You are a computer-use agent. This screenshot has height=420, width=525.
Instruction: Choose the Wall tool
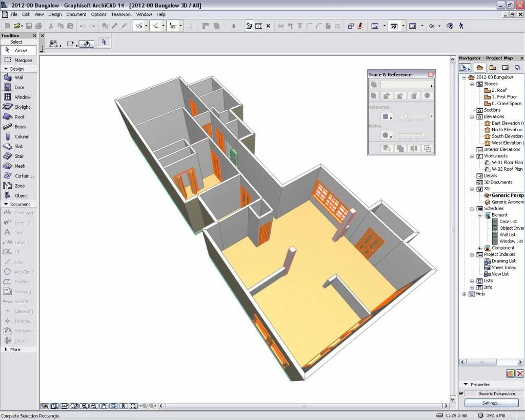[x=18, y=77]
